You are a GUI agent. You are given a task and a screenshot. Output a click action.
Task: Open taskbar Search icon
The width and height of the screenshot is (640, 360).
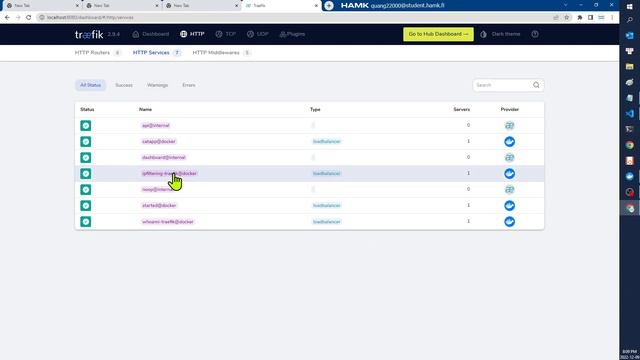coord(629,20)
